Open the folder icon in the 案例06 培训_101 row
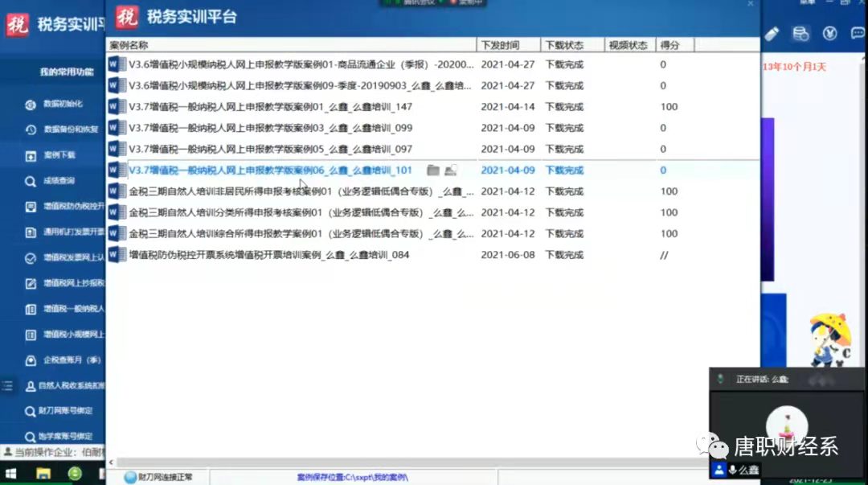This screenshot has width=868, height=485. tap(433, 171)
